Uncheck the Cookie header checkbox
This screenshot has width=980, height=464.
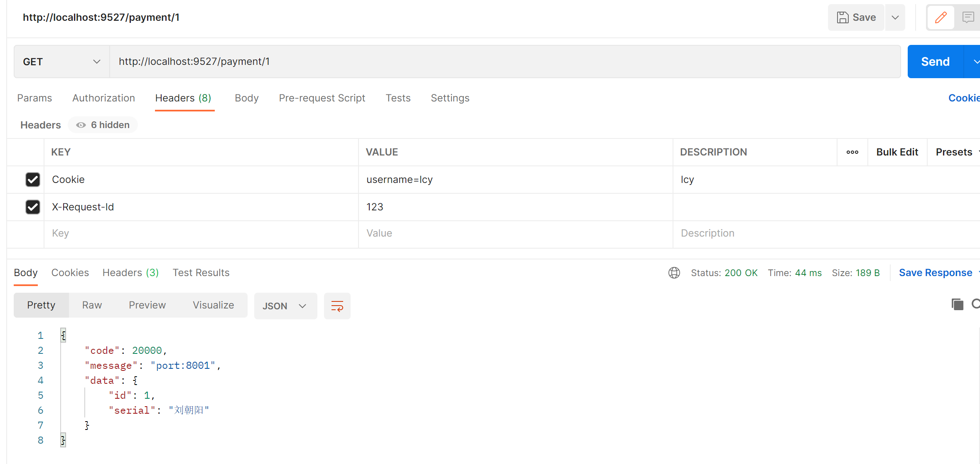(x=33, y=180)
